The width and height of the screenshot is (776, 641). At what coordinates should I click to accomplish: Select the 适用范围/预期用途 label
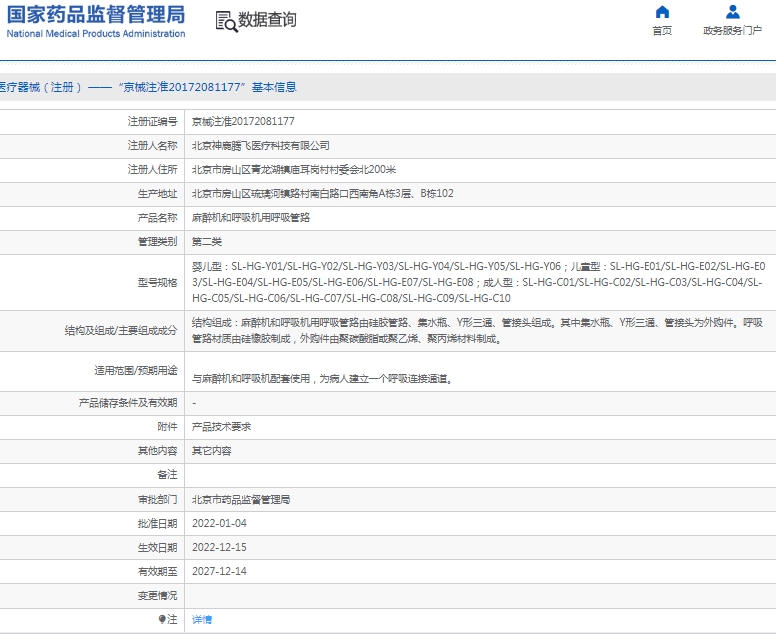pos(136,371)
